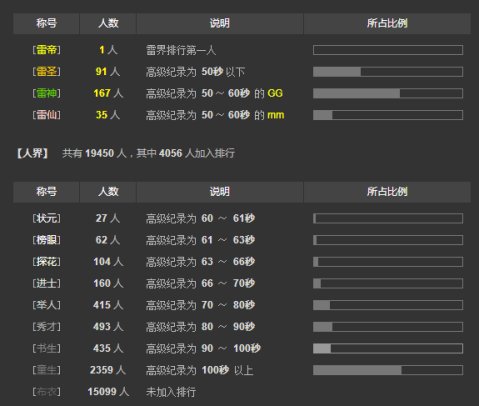The image size is (479, 406).
Task: Click the count '493 人'
Action: (x=108, y=327)
